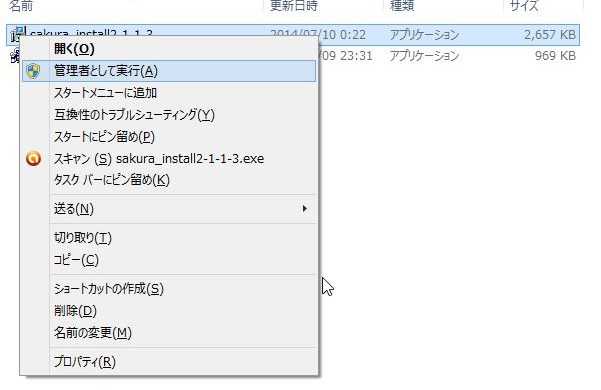Sort by the 名前 column header
The width and height of the screenshot is (601, 390).
pyautogui.click(x=21, y=5)
